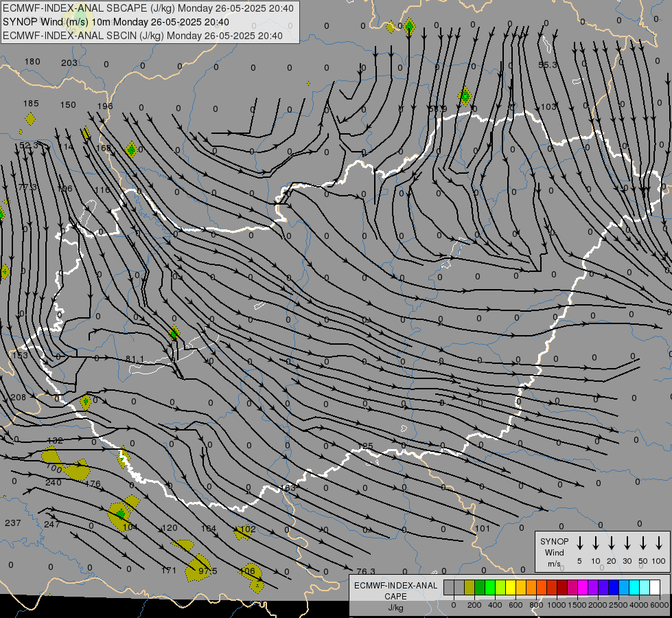672x618 pixels.
Task: Click the 5 m/s wind arrow in legend
Action: click(x=579, y=542)
